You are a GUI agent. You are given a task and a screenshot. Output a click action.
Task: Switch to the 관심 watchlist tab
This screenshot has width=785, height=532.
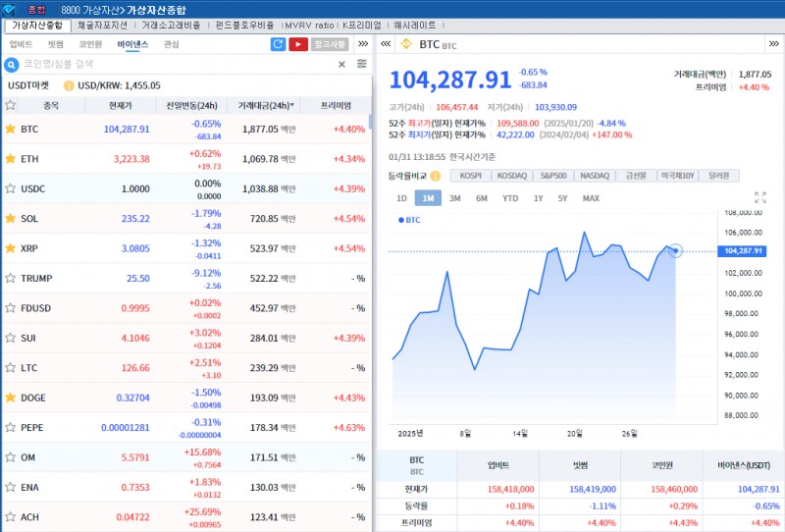(x=171, y=44)
